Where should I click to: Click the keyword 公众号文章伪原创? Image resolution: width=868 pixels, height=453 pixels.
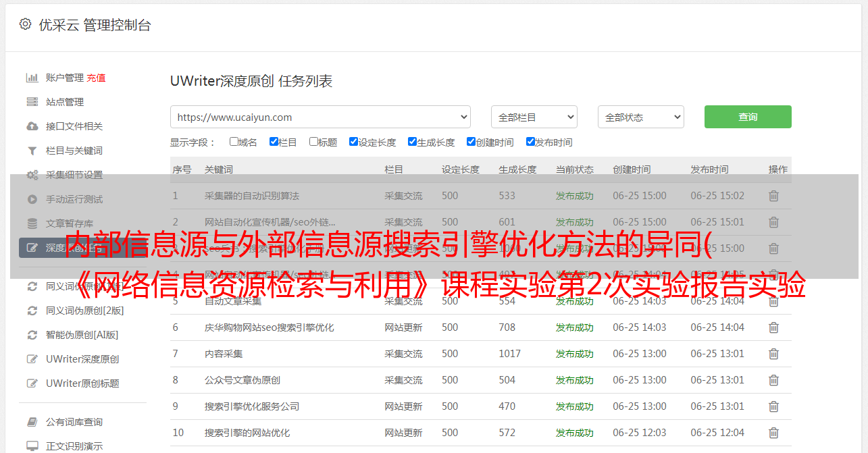242,380
